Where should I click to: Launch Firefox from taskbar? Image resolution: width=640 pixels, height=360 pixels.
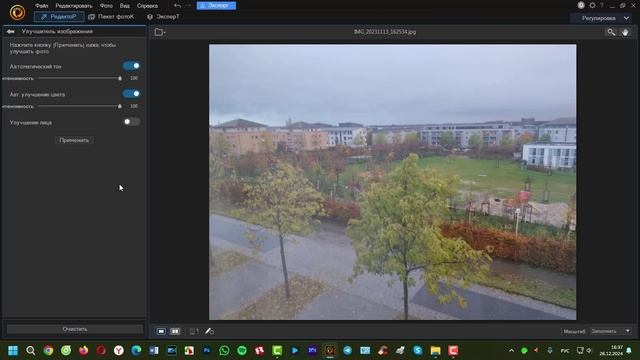[x=84, y=351]
